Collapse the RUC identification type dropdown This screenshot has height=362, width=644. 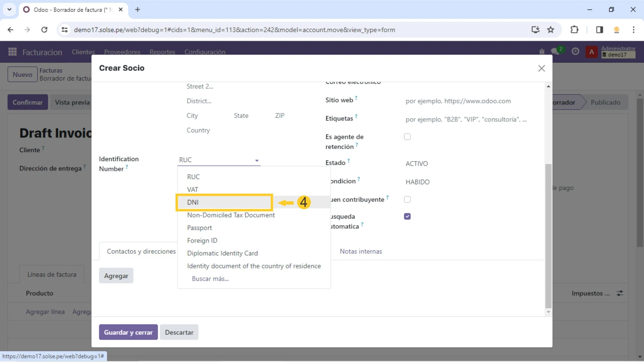[x=257, y=160]
